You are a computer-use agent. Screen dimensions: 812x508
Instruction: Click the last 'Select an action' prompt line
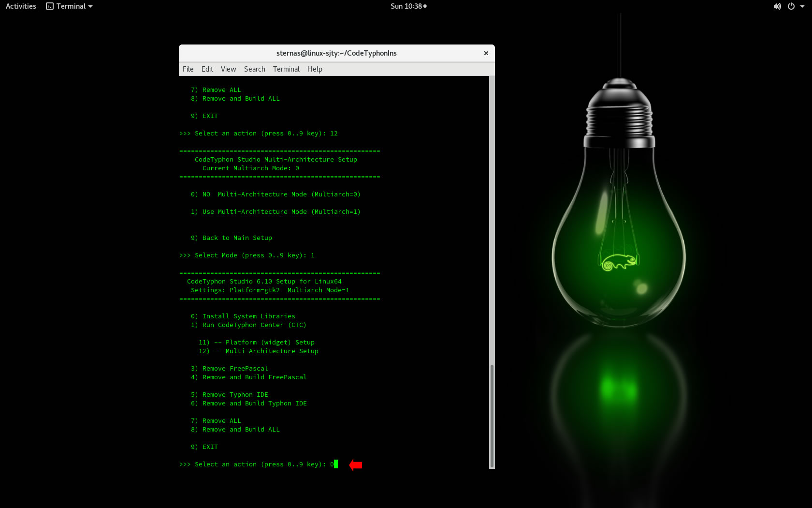click(258, 464)
